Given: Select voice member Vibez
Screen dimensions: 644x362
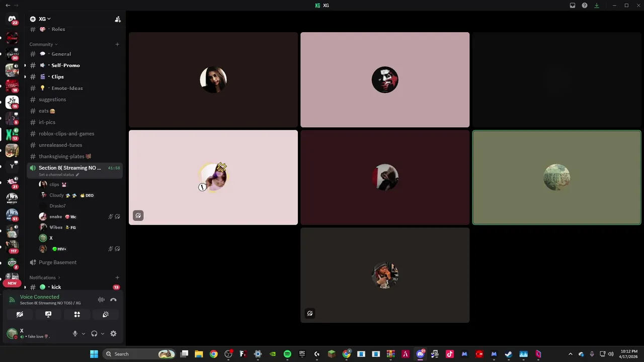Looking at the screenshot, I should coord(79,227).
